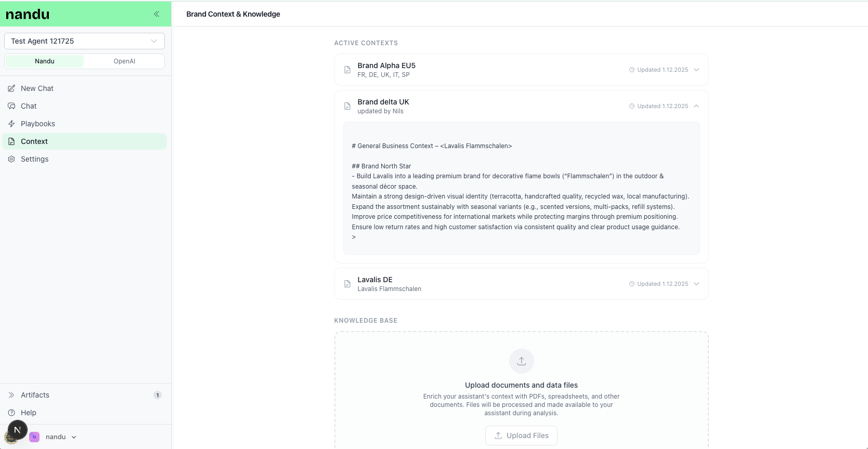Click the upload cloud icon in Knowledge Base

521,361
